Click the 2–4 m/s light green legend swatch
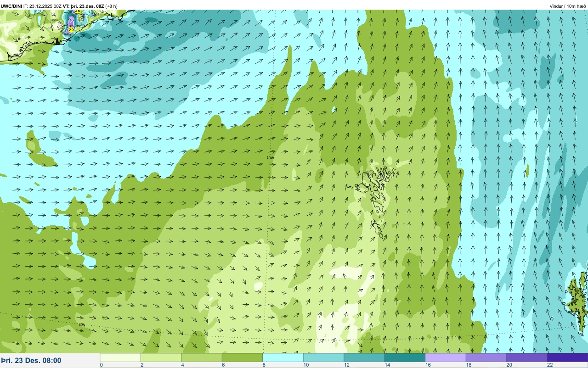 click(161, 357)
